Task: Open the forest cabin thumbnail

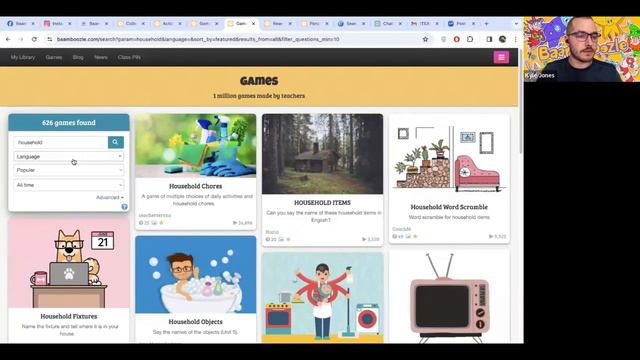Action: [x=322, y=154]
